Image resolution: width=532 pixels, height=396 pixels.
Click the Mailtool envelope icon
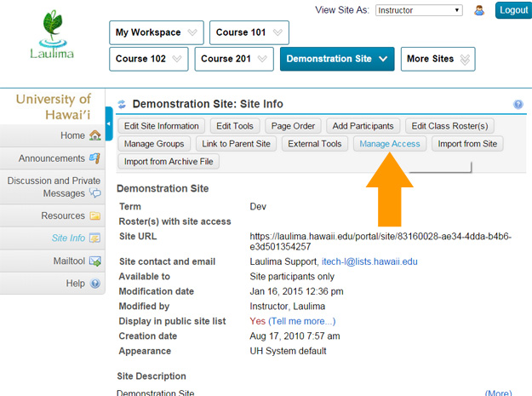[95, 261]
